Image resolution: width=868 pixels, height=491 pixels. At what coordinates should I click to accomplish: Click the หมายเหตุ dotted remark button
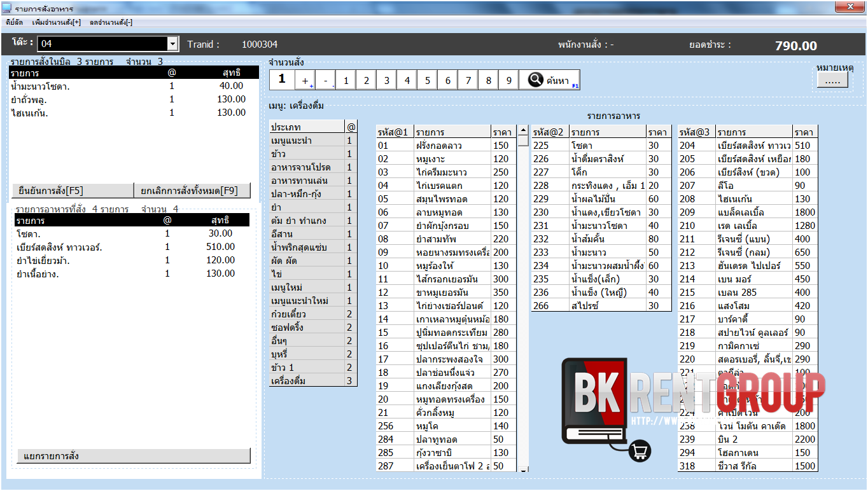coord(832,80)
